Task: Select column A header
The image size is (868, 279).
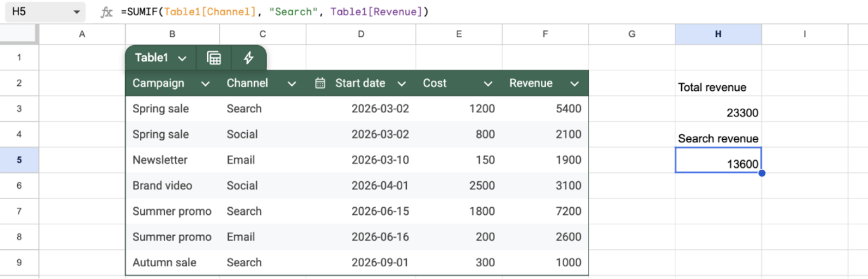Action: point(82,34)
